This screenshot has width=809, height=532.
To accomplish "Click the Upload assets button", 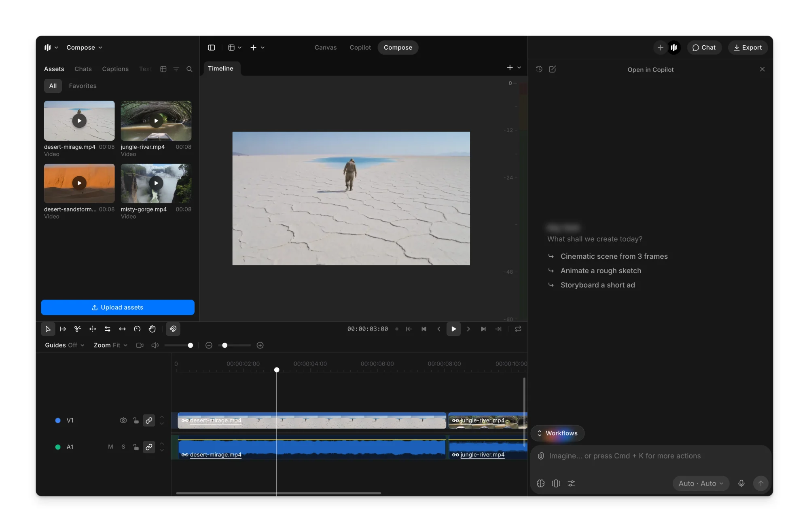I will tap(118, 307).
